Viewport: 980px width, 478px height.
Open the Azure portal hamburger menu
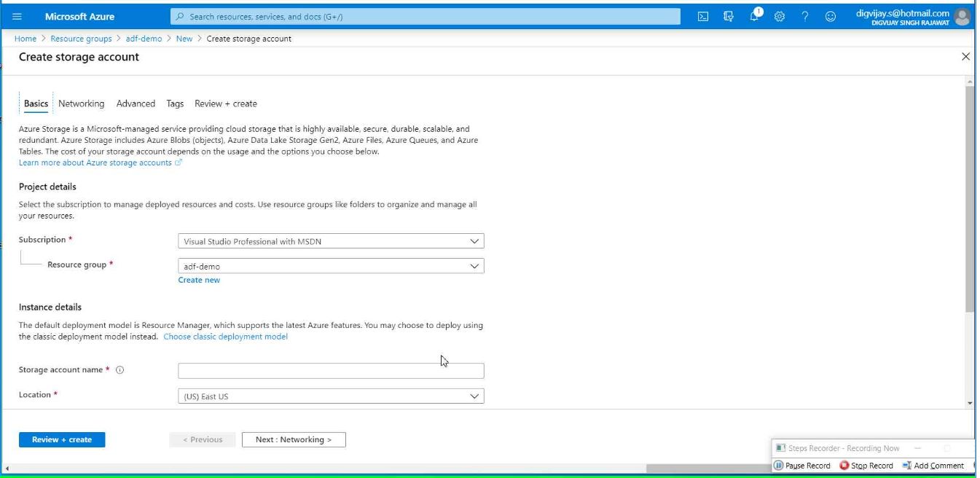[x=17, y=16]
